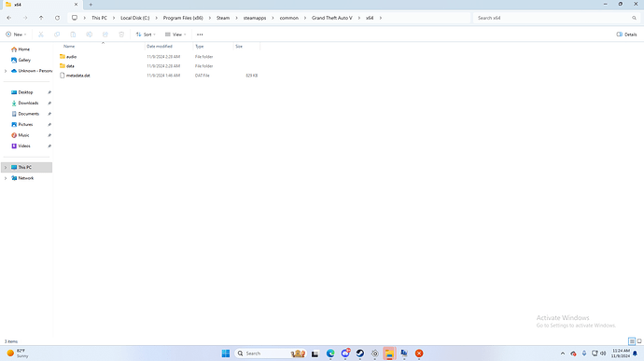Switch to large thumbnails view button

click(x=639, y=341)
